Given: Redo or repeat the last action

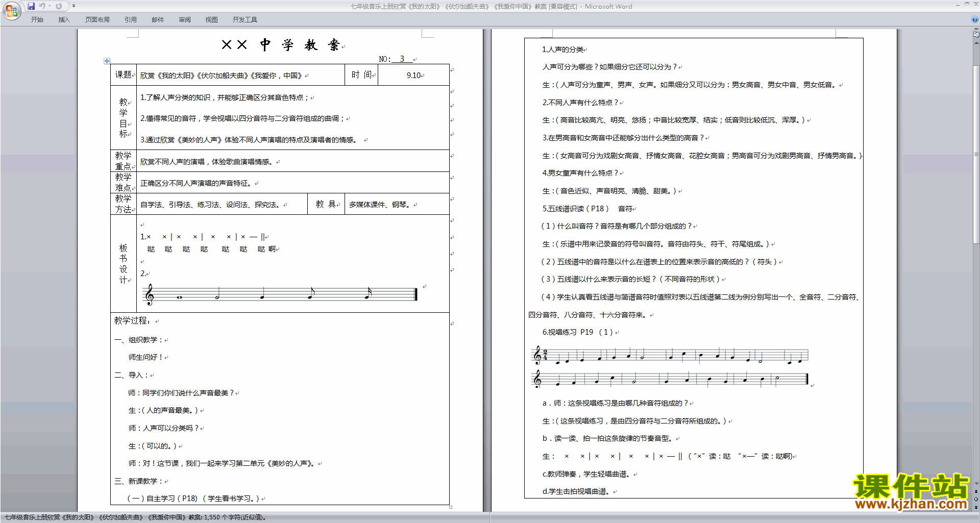Looking at the screenshot, I should click(x=59, y=6).
